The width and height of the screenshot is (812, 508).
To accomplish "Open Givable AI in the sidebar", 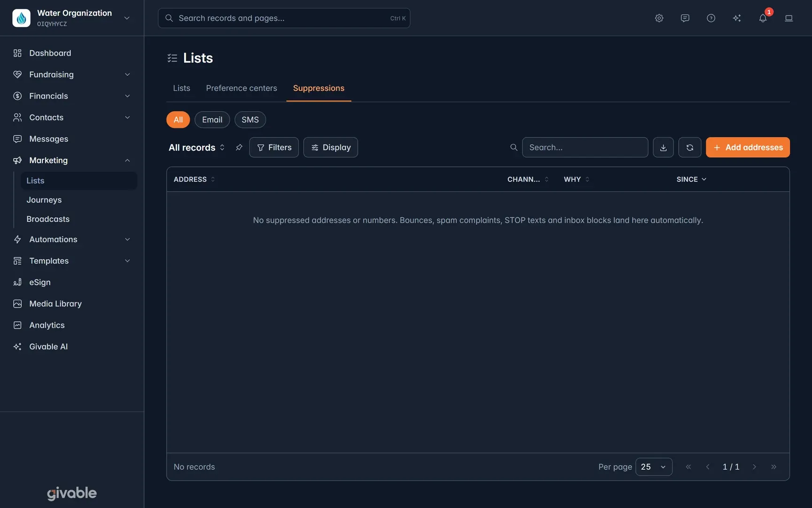I will 48,347.
